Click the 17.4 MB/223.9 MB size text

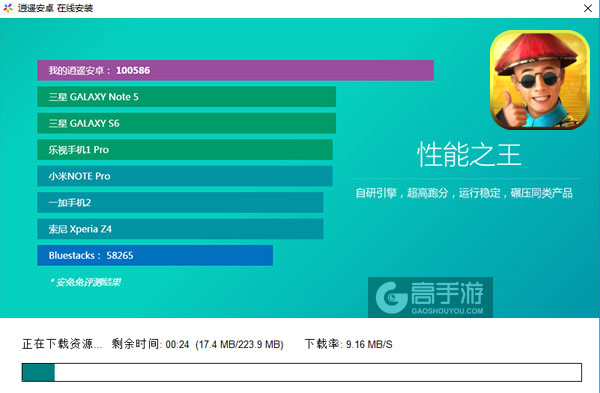tap(240, 344)
